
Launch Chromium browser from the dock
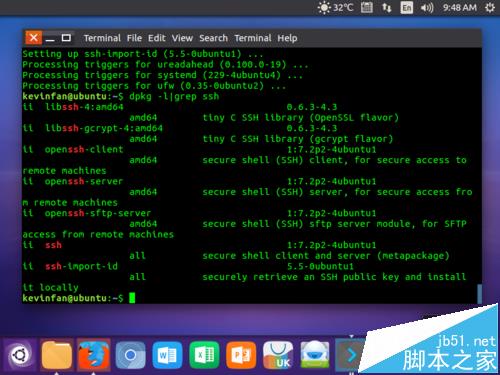130,355
